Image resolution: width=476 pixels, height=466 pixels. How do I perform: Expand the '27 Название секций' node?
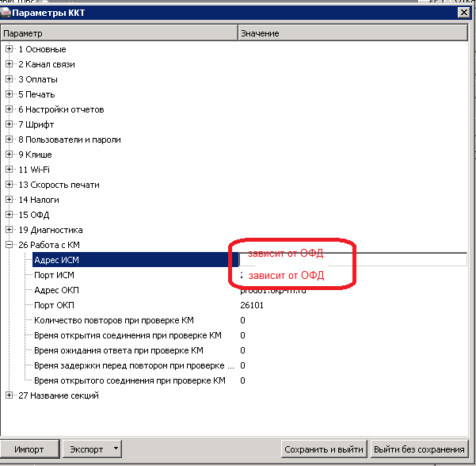tap(10, 395)
